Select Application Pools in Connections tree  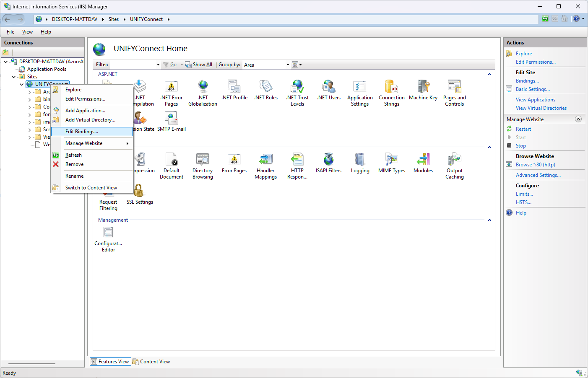(x=47, y=69)
